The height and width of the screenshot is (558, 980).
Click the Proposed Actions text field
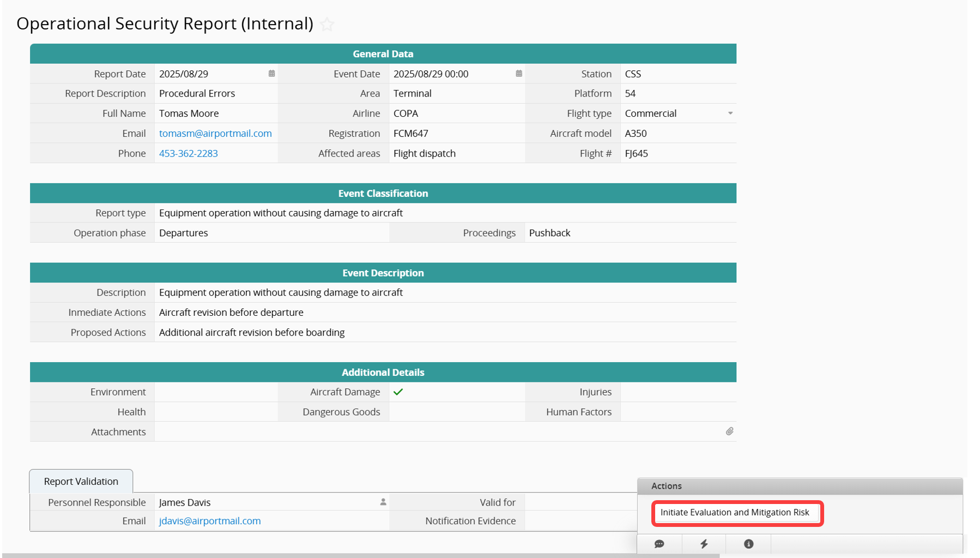[x=444, y=332]
